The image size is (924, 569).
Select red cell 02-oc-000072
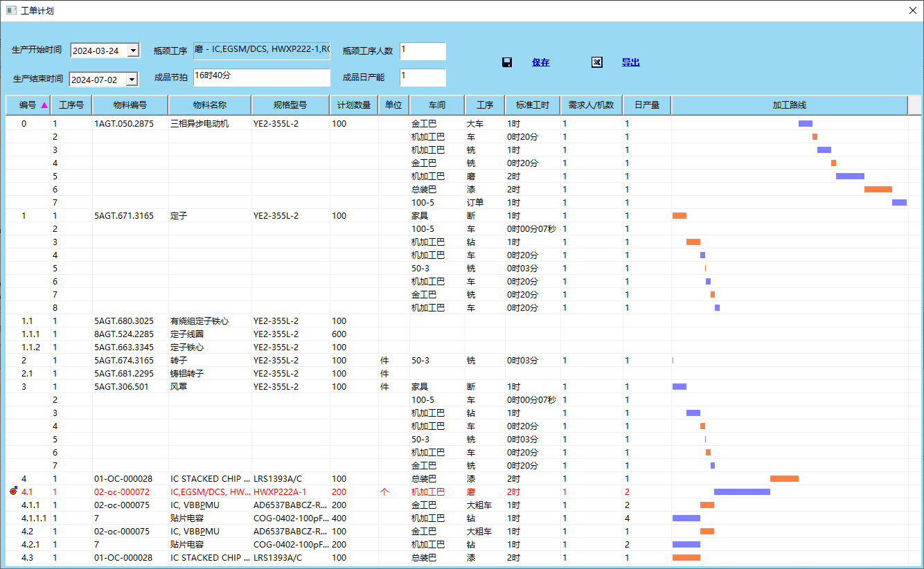pyautogui.click(x=130, y=492)
